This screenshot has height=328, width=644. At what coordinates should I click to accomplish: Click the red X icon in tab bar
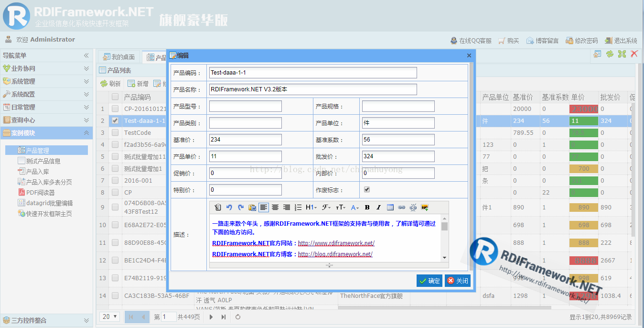point(634,54)
